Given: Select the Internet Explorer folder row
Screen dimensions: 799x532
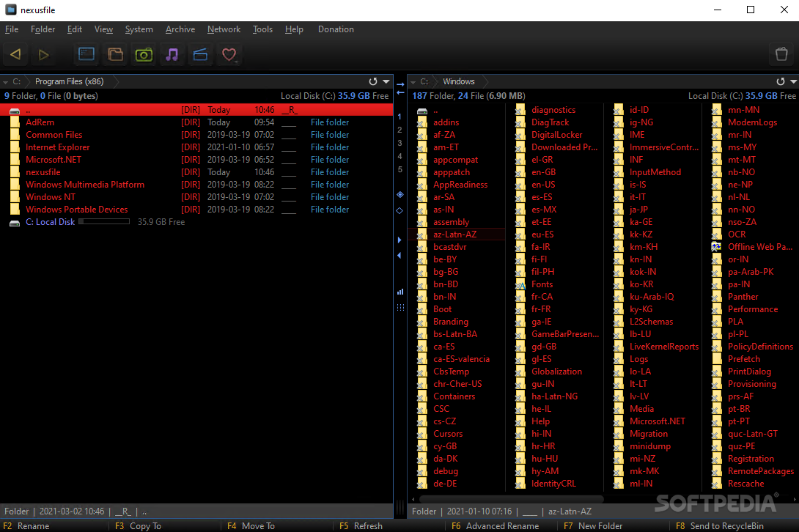Looking at the screenshot, I should (196, 147).
